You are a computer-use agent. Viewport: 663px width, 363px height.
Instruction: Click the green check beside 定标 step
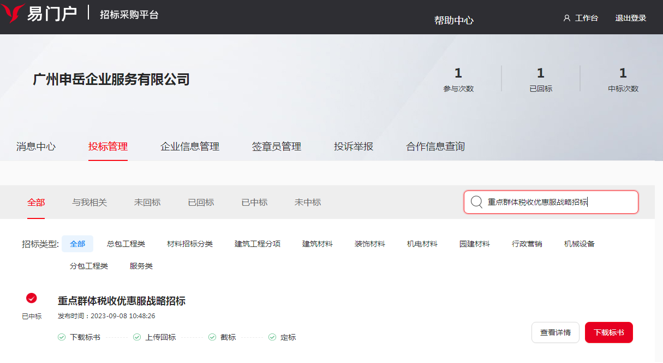point(272,337)
